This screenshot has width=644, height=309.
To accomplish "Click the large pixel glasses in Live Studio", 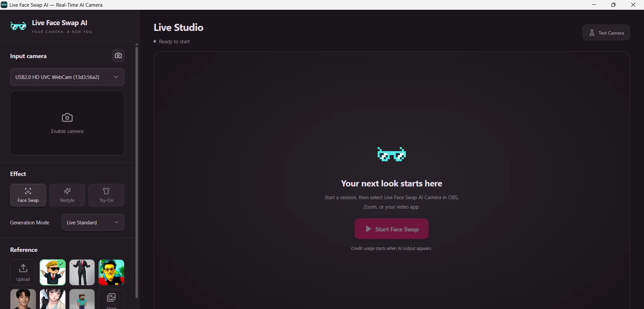I will tap(391, 154).
